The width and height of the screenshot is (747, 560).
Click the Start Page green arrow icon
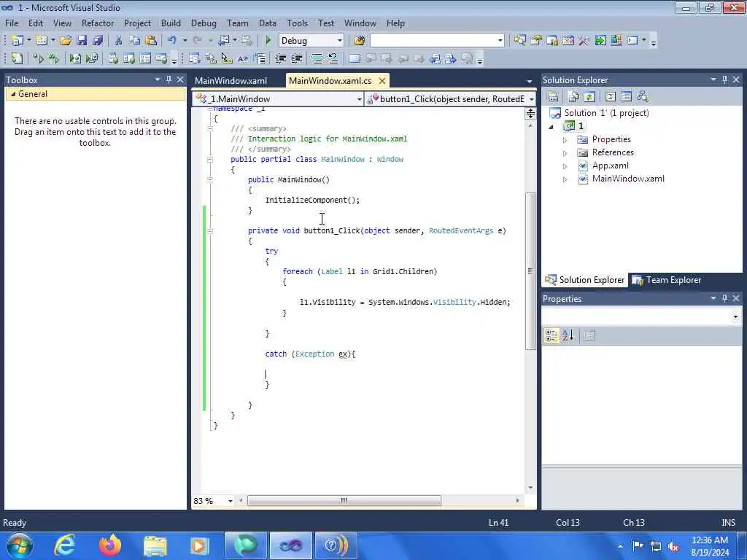[x=600, y=41]
